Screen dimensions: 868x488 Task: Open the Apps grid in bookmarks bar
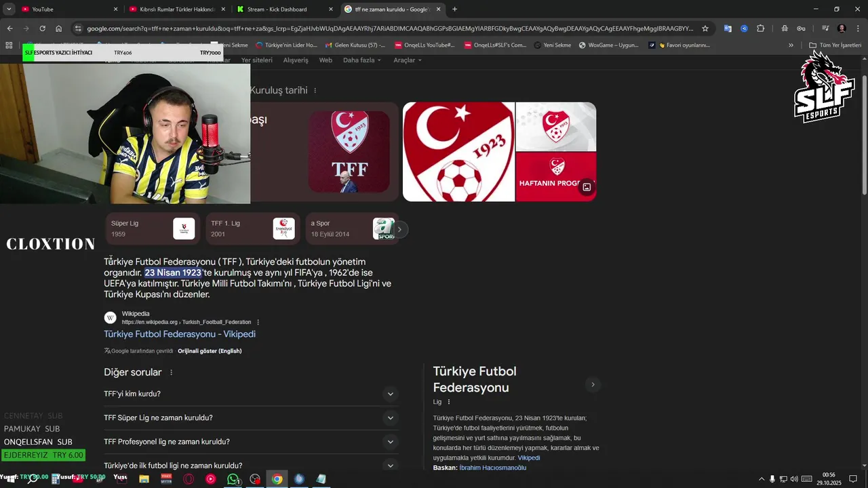(9, 45)
